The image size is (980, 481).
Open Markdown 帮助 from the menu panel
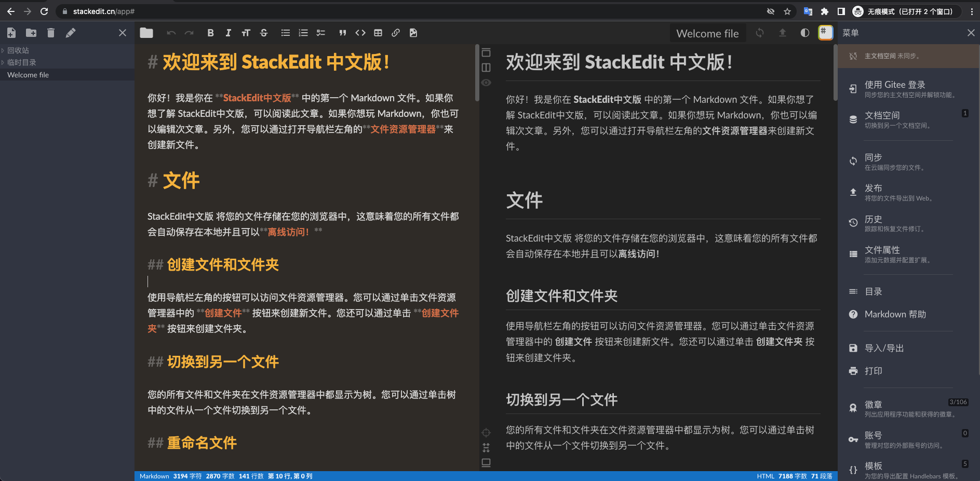(x=895, y=314)
